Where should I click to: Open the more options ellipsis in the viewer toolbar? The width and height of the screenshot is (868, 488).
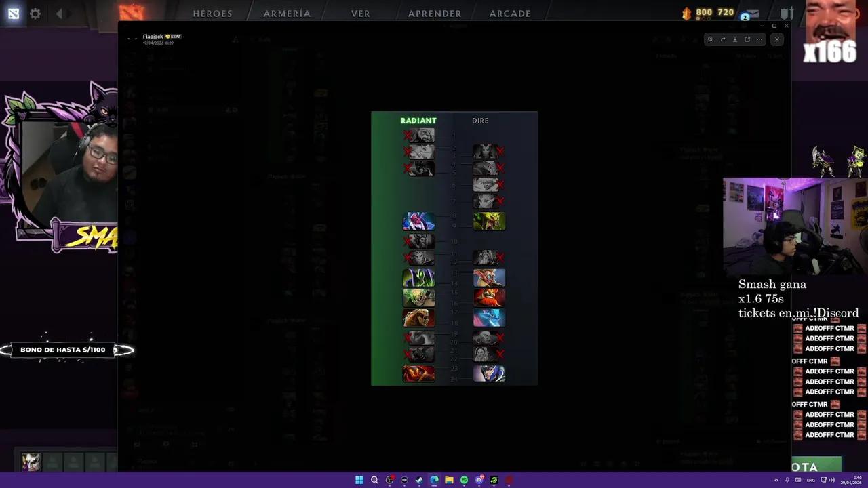[759, 39]
